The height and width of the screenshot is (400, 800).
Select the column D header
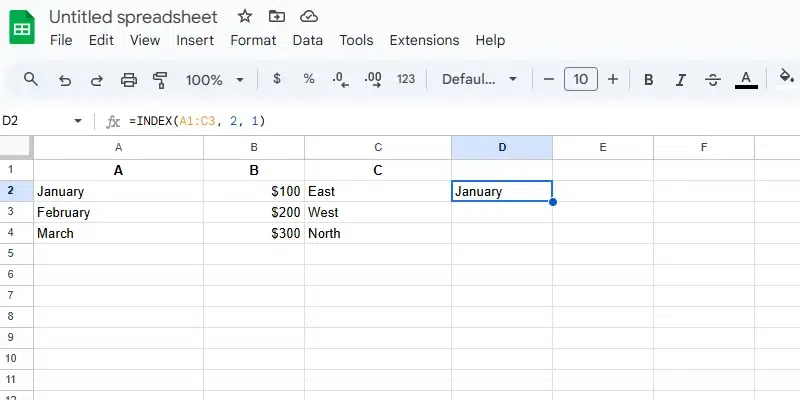click(x=502, y=147)
